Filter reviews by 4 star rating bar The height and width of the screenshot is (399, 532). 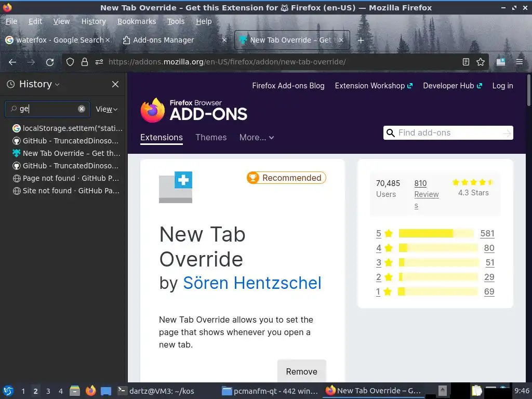(438, 248)
